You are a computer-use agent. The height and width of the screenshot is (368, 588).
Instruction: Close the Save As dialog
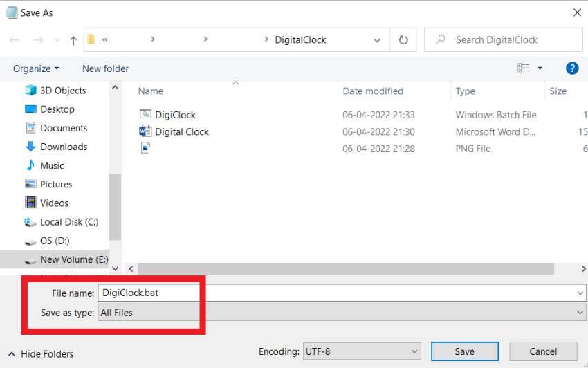click(x=577, y=12)
